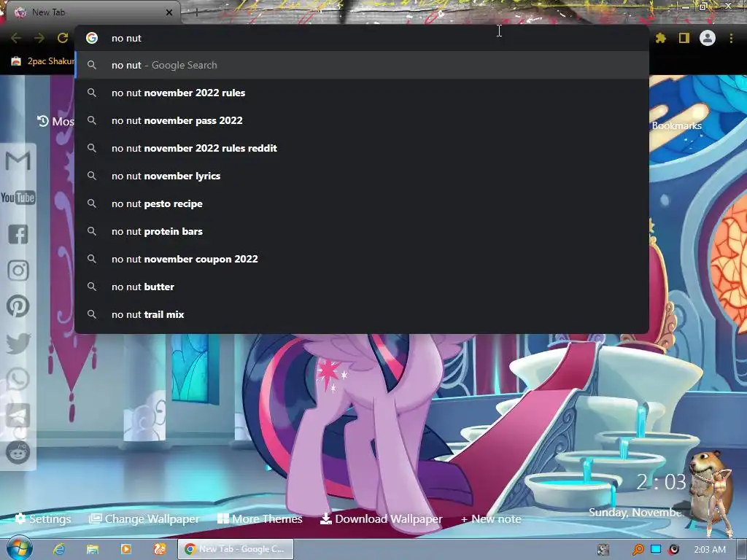The image size is (747, 560).
Task: Click Download Wallpaper button
Action: tap(381, 518)
